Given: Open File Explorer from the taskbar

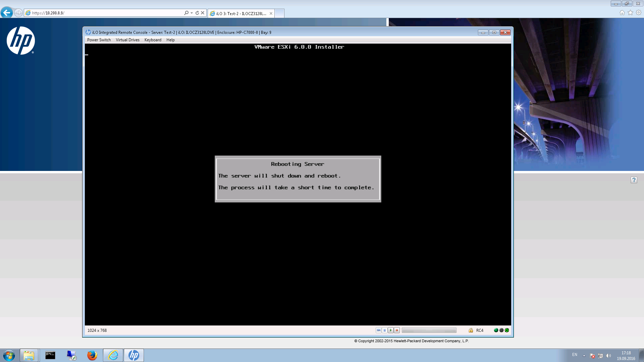Looking at the screenshot, I should (x=29, y=355).
